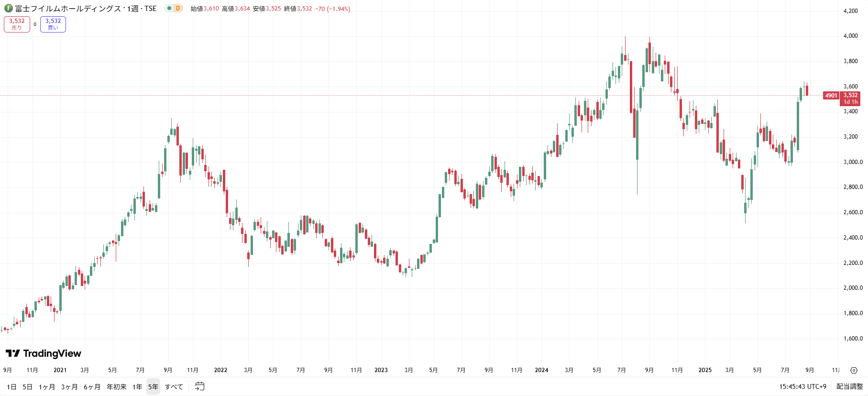This screenshot has width=868, height=396.
Task: Open timezone menu at 15:45:43 UTC+9
Action: [803, 386]
